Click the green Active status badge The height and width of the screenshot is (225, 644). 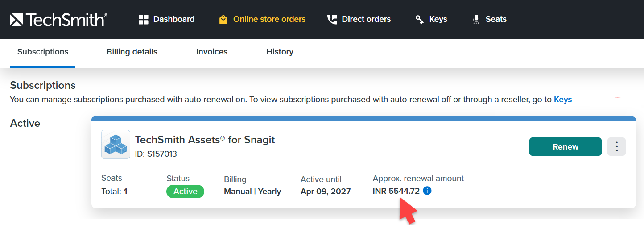[x=185, y=192]
